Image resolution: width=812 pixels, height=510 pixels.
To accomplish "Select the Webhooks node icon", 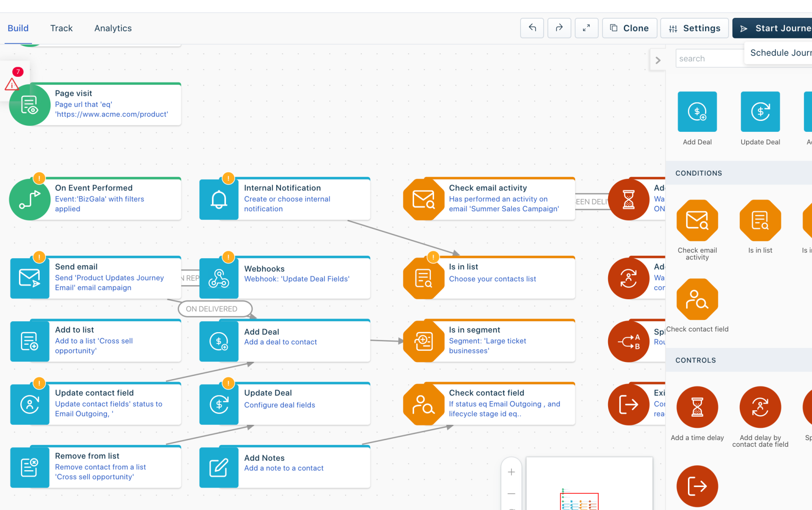I will (x=219, y=278).
